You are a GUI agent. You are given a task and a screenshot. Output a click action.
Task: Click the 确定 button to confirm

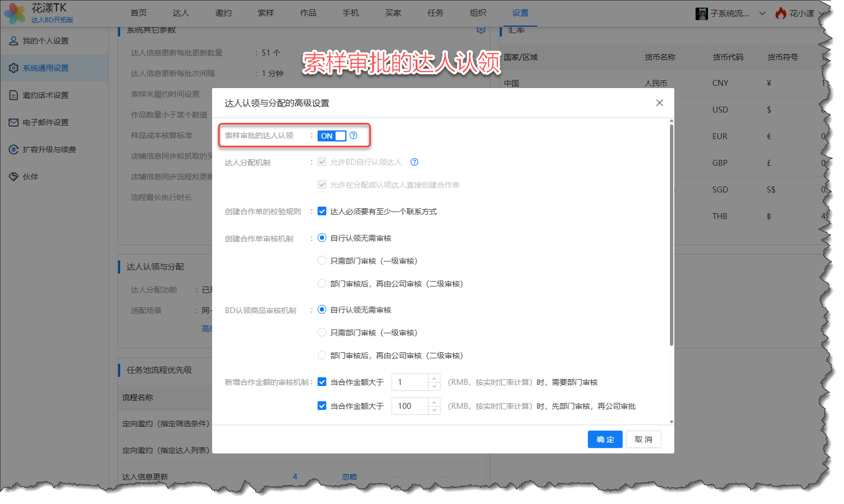click(605, 439)
